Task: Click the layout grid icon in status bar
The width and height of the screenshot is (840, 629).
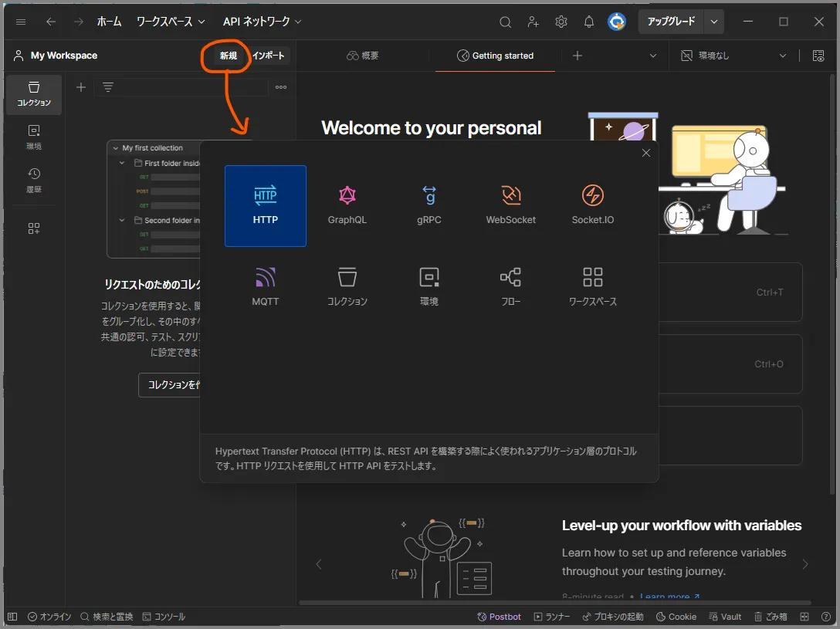Action: [804, 617]
